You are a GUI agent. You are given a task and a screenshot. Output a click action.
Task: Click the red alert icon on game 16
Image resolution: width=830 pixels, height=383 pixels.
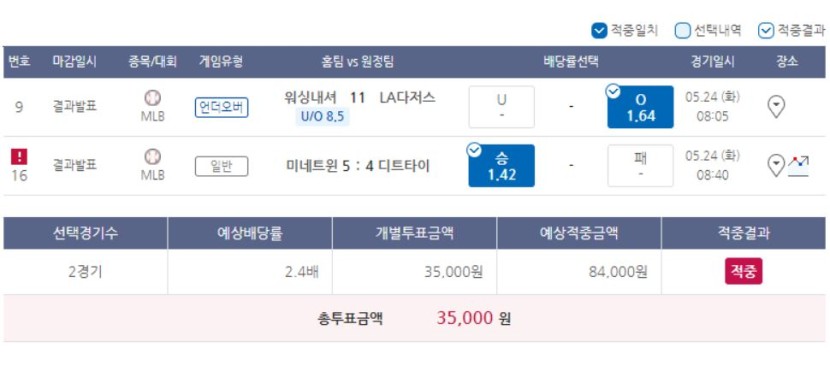click(x=19, y=157)
